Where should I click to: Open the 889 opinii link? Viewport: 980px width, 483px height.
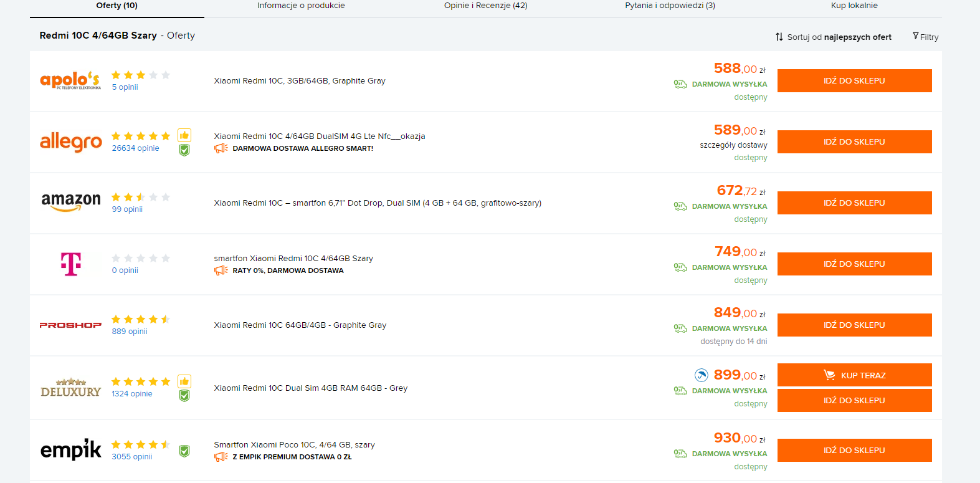tap(130, 332)
